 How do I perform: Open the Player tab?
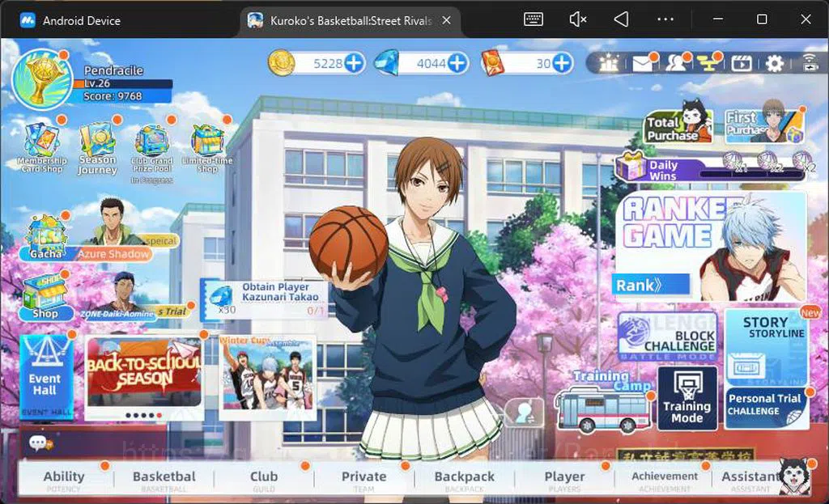(564, 480)
